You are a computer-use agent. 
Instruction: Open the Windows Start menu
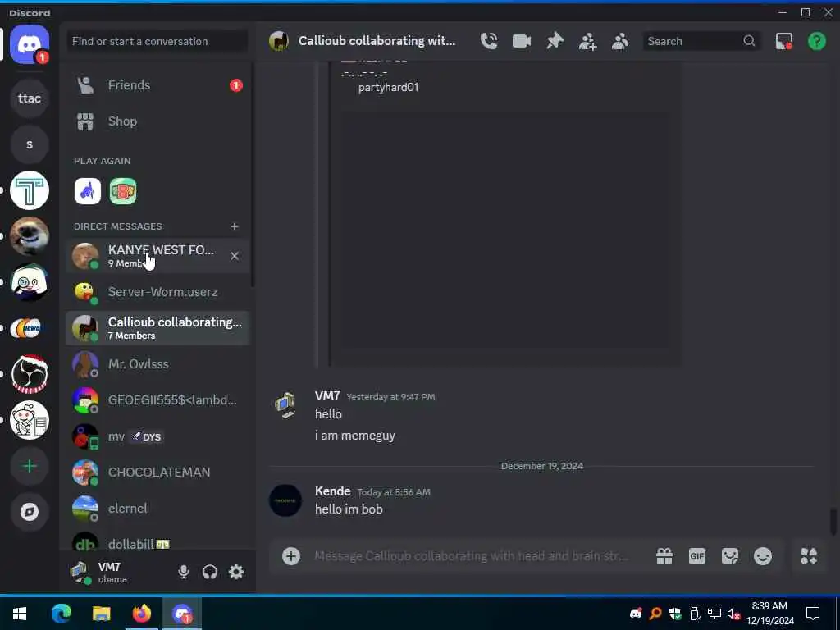pyautogui.click(x=20, y=614)
